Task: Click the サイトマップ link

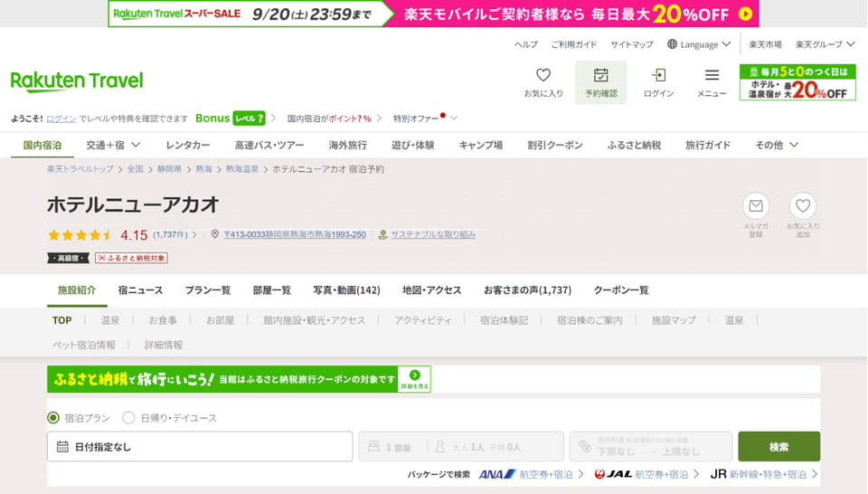Action: click(632, 44)
